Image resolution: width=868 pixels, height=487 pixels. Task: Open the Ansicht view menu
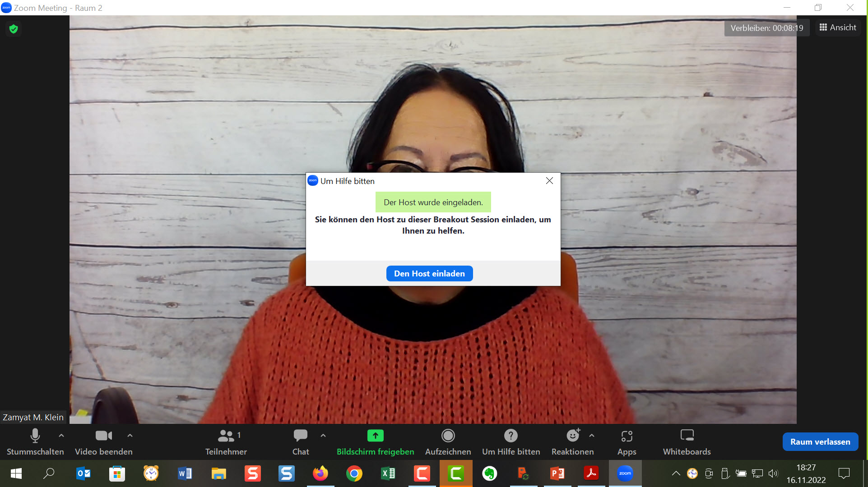pyautogui.click(x=837, y=28)
